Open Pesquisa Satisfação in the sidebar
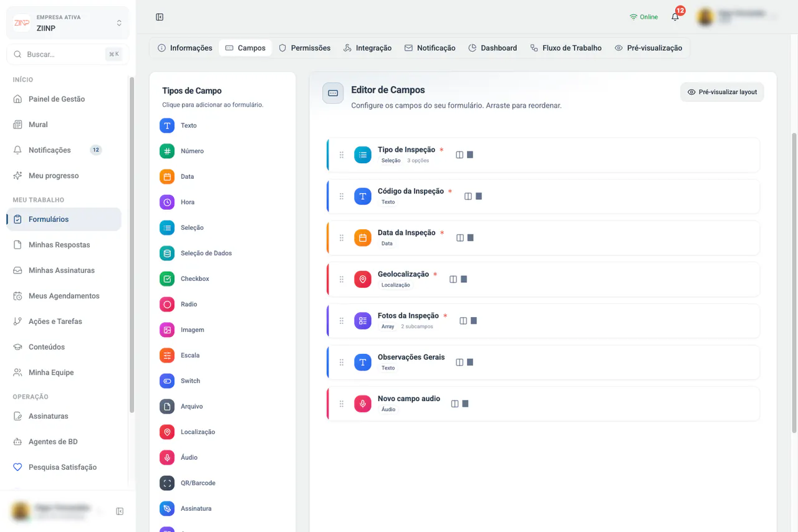This screenshot has width=798, height=532. coord(64,467)
